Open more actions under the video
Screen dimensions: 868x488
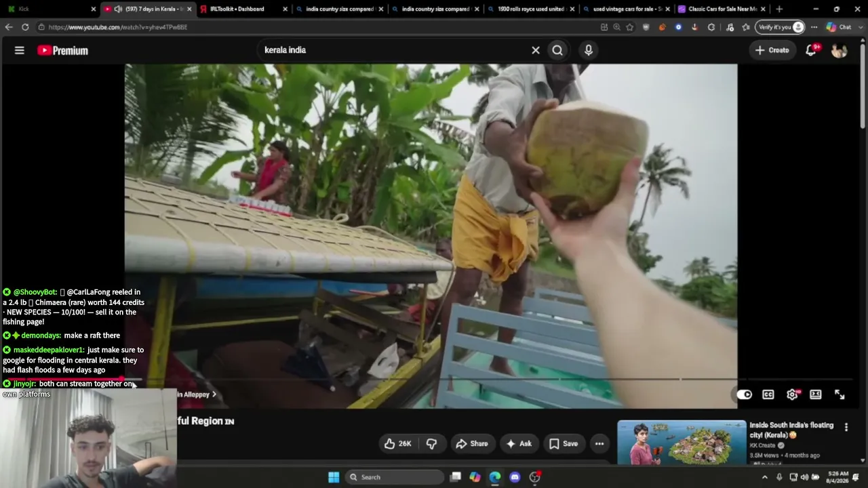[x=599, y=444]
